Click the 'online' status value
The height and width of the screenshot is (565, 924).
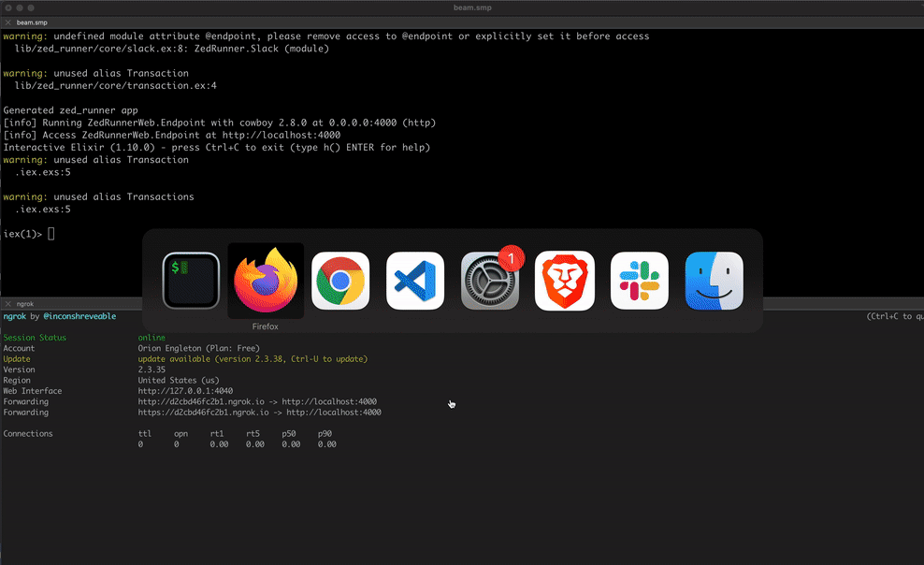coord(152,338)
